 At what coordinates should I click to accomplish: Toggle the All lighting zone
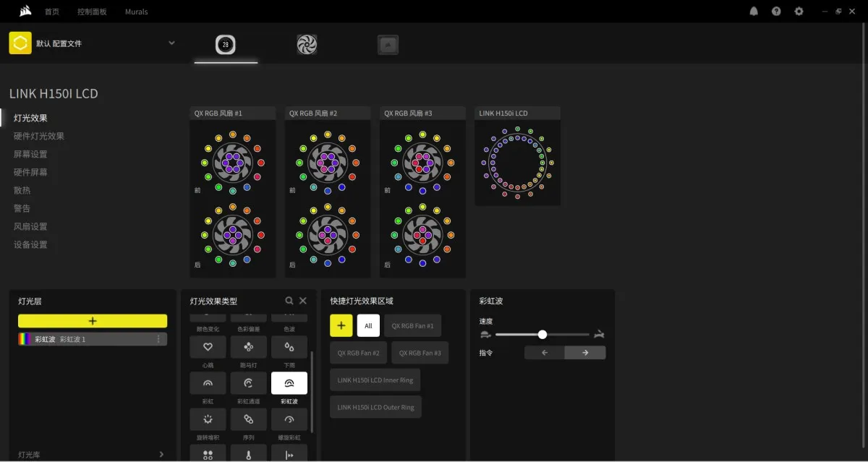pyautogui.click(x=368, y=326)
